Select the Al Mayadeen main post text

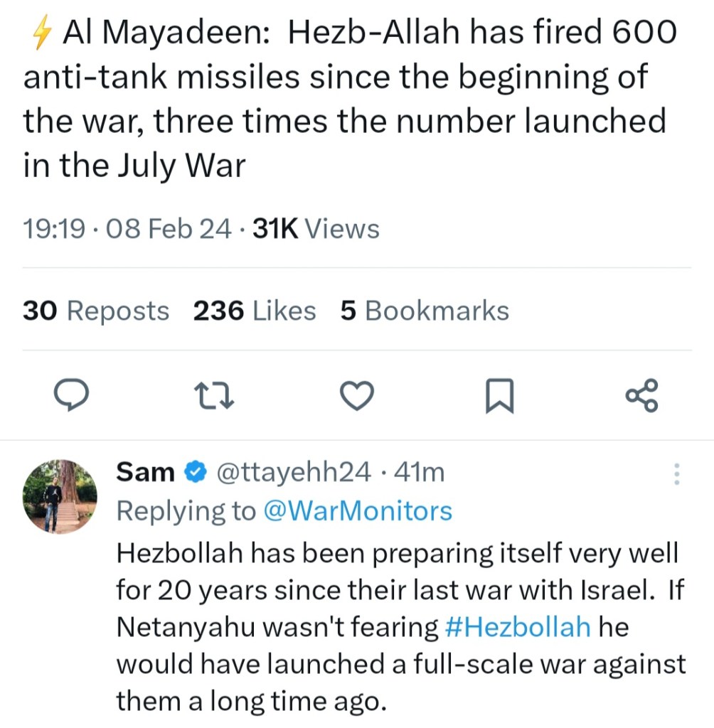348,100
